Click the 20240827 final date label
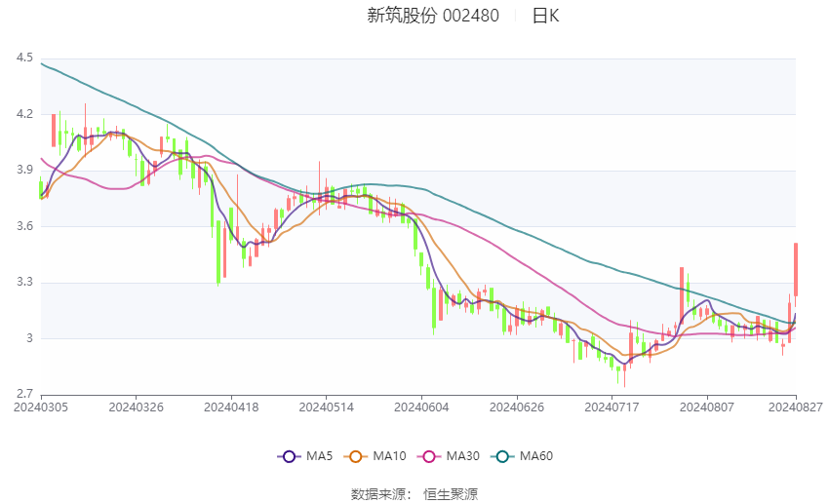The width and height of the screenshot is (829, 504). (x=796, y=406)
